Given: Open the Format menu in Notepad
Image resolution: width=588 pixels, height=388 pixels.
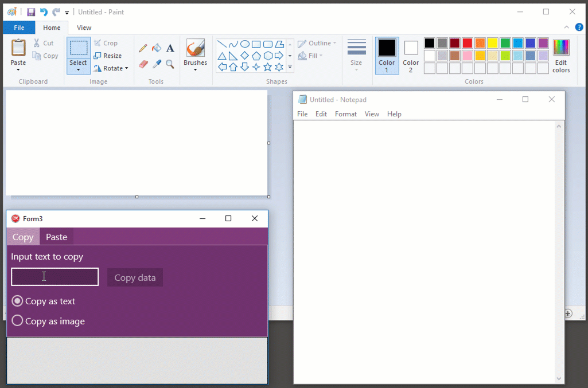Looking at the screenshot, I should coord(346,114).
